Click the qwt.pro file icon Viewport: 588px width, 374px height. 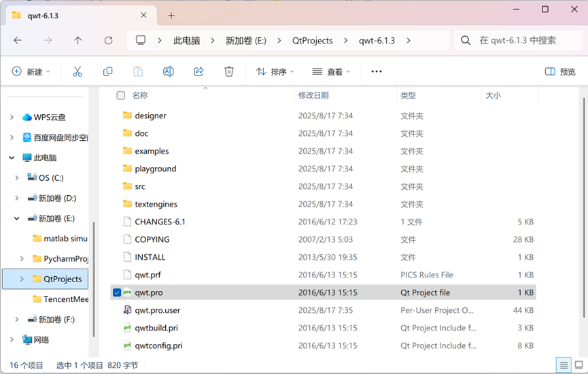tap(128, 292)
